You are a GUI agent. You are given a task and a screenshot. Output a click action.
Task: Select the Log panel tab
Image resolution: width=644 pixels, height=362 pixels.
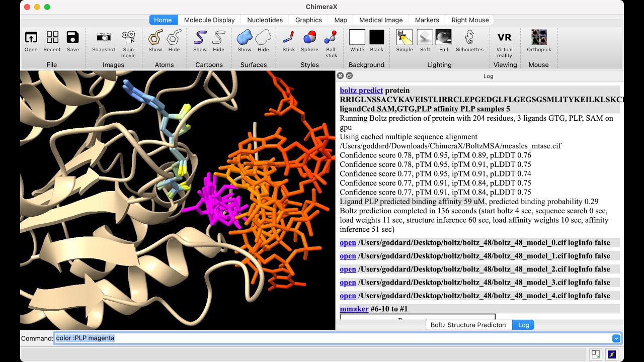point(524,325)
